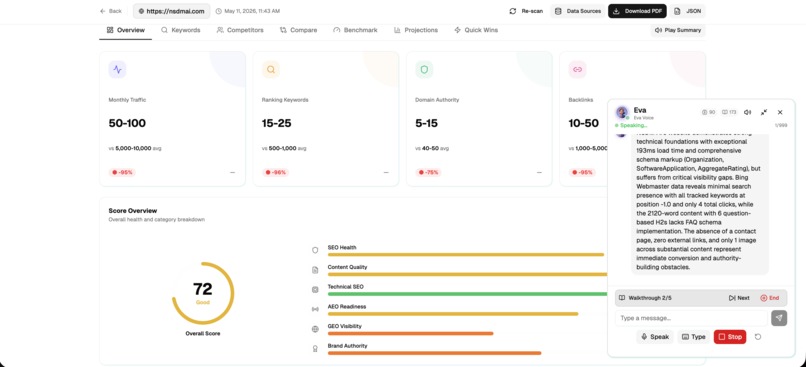
Task: Click the 90 counter in Eva's header
Action: pyautogui.click(x=709, y=112)
